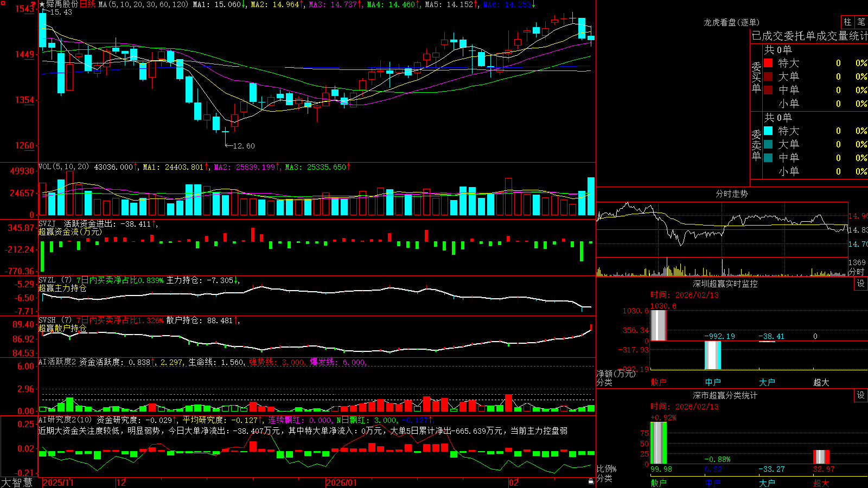Jump to the 2026/01 timeline marker

pyautogui.click(x=342, y=483)
